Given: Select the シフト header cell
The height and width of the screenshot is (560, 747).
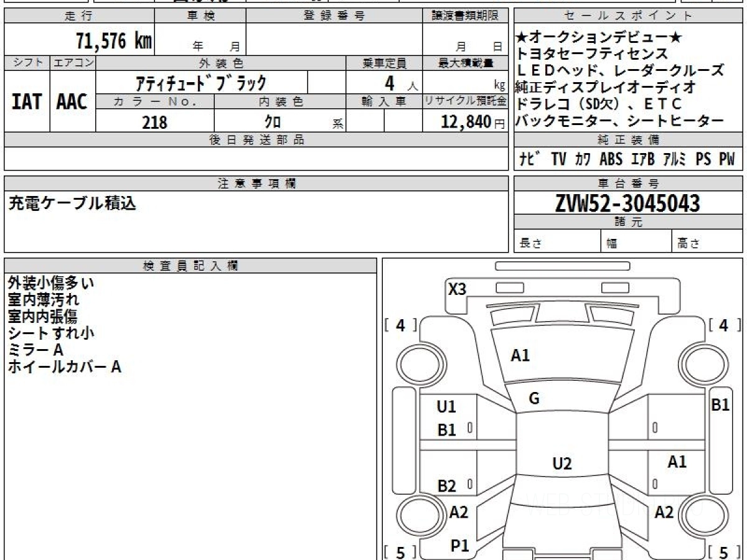Looking at the screenshot, I should pyautogui.click(x=27, y=63).
